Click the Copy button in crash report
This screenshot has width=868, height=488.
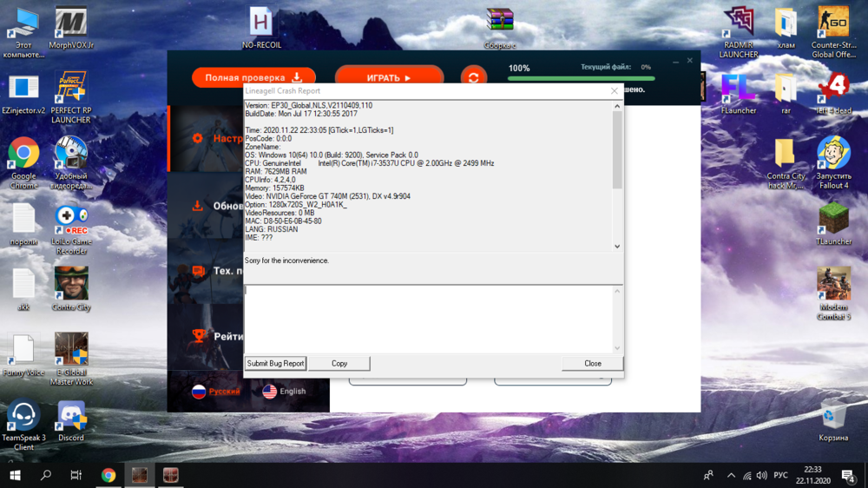(339, 364)
